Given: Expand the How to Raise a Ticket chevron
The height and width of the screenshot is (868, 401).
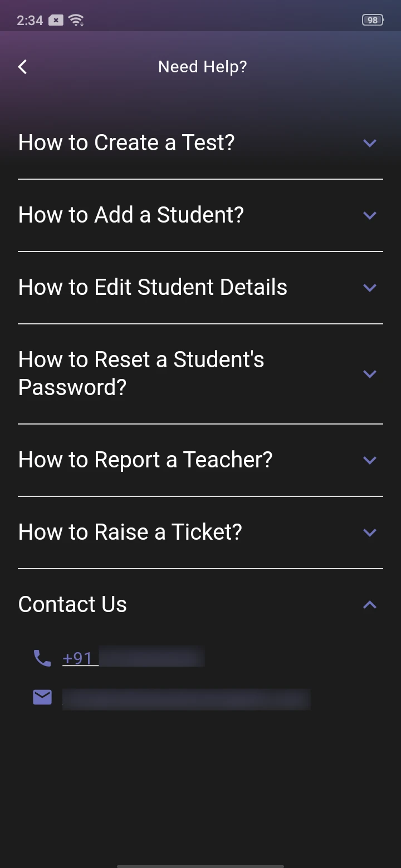Looking at the screenshot, I should click(370, 532).
